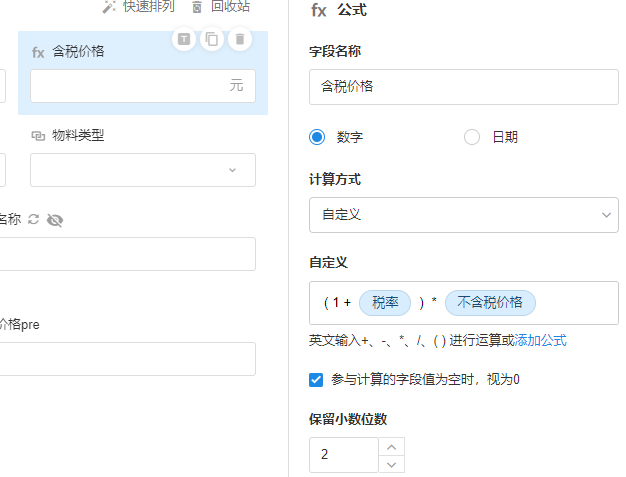Image resolution: width=626 pixels, height=477 pixels.
Task: Click the 物料类型 field label text
Action: tap(78, 135)
